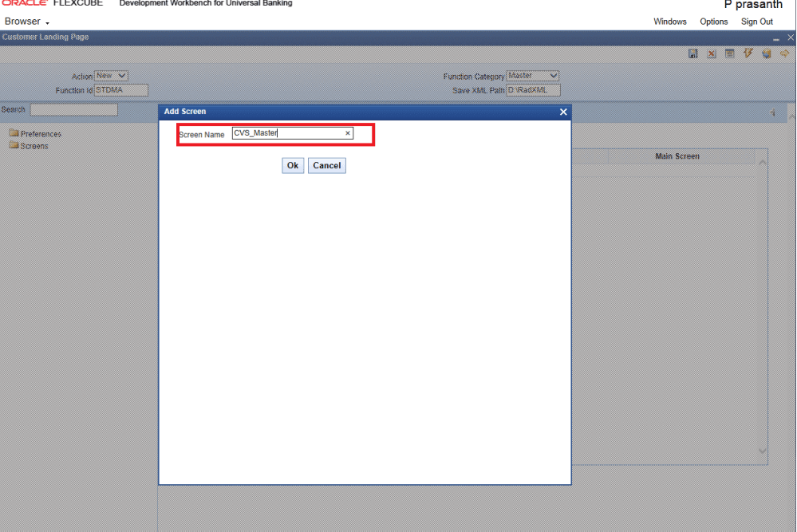Click the globe package toolbar icon
Image resolution: width=797 pixels, height=532 pixels.
tap(766, 53)
